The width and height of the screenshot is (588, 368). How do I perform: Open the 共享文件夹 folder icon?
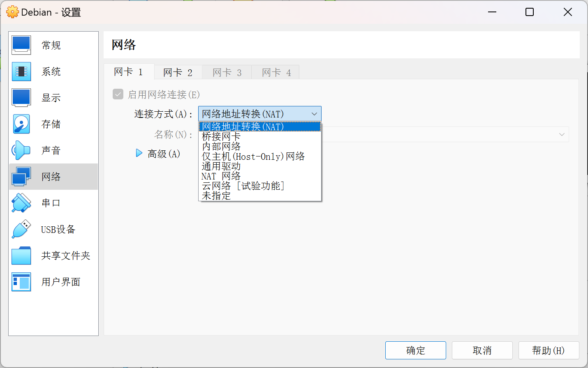point(21,255)
